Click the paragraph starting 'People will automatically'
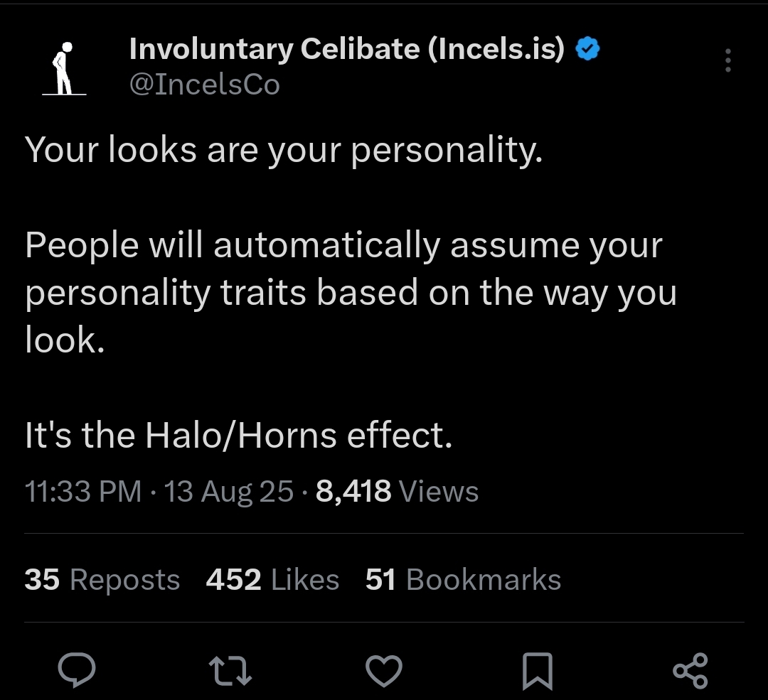Image resolution: width=768 pixels, height=700 pixels. (x=351, y=292)
